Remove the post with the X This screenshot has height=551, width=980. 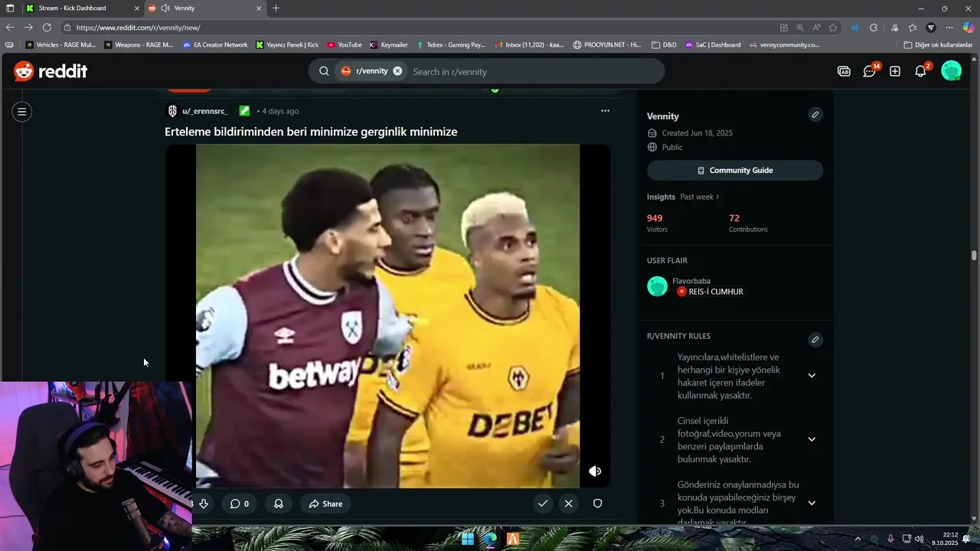tap(568, 504)
